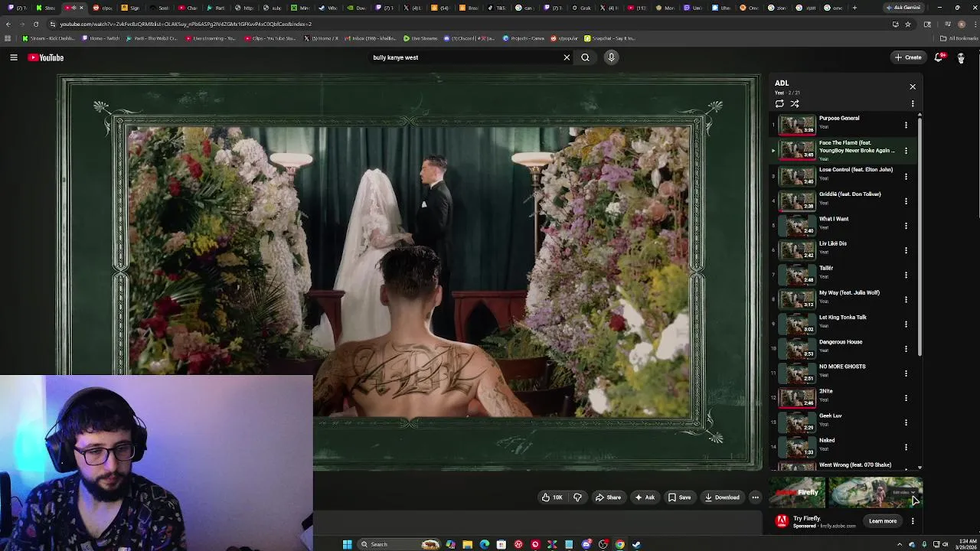The height and width of the screenshot is (551, 980).
Task: Open more video actions ellipsis
Action: (755, 497)
